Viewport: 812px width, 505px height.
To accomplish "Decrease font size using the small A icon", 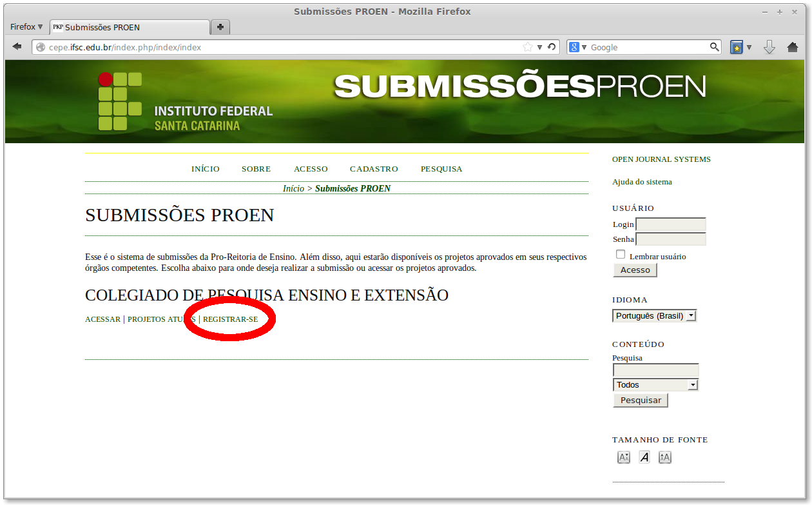I will coord(623,457).
